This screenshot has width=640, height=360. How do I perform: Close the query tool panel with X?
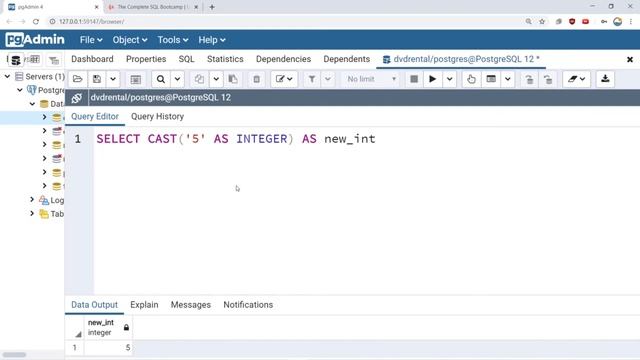pos(630,60)
